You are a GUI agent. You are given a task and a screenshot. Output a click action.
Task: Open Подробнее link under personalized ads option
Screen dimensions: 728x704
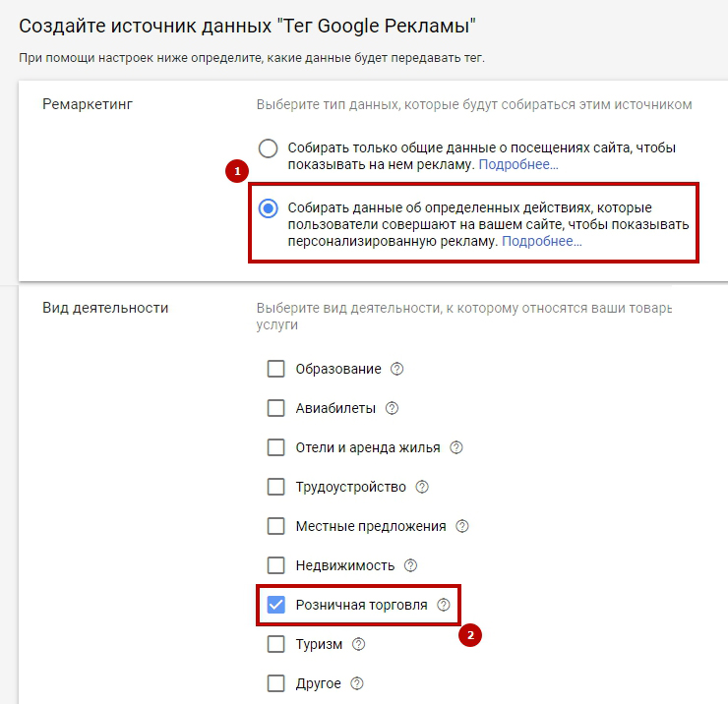pos(542,241)
